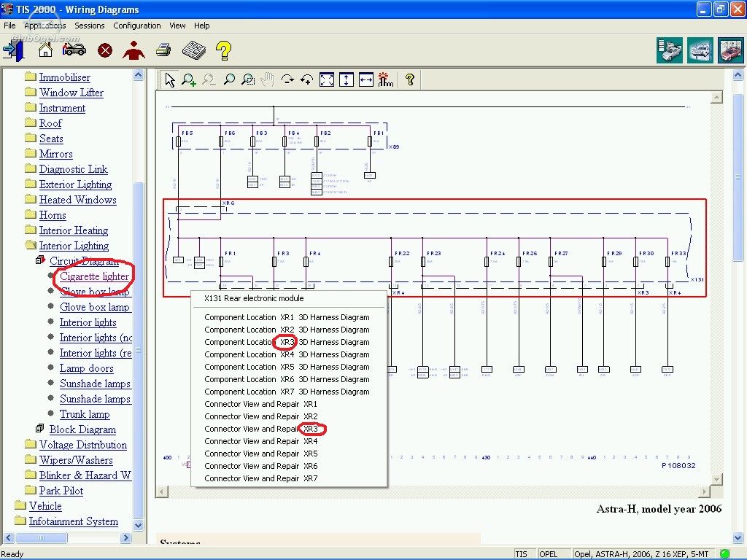Click diagram vertical scroll down arrow
Image resolution: width=747 pixels, height=560 pixels.
(717, 479)
